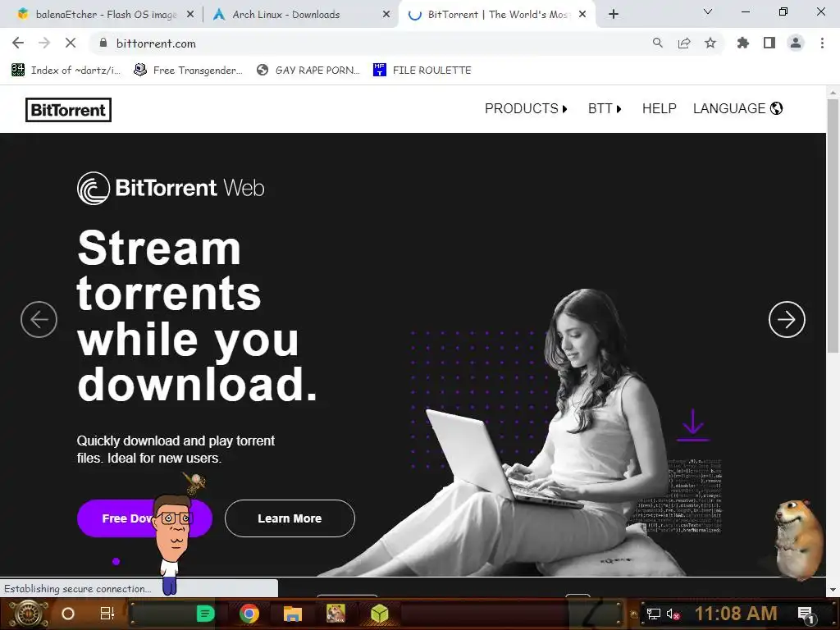Open the green cube app on taskbar
The height and width of the screenshot is (630, 840).
coord(379,614)
